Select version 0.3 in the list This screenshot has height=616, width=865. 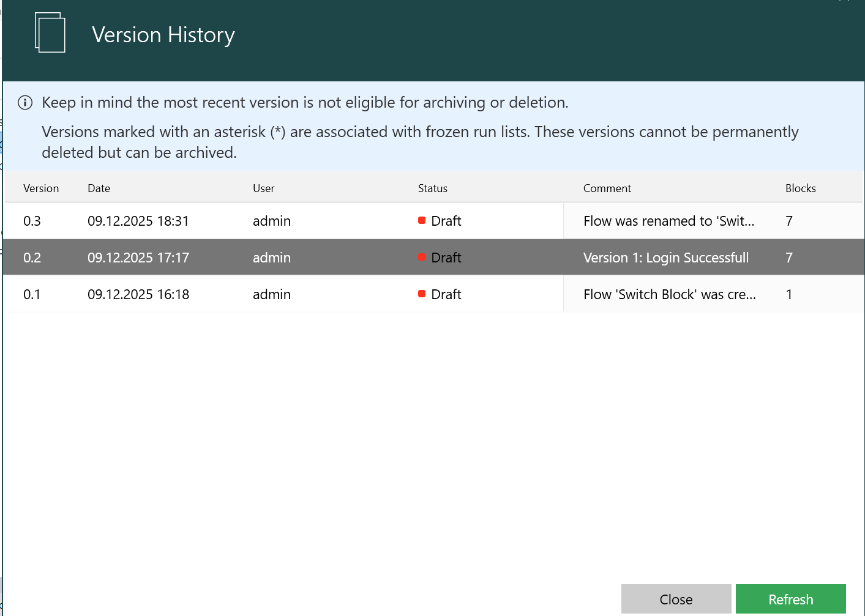click(32, 221)
